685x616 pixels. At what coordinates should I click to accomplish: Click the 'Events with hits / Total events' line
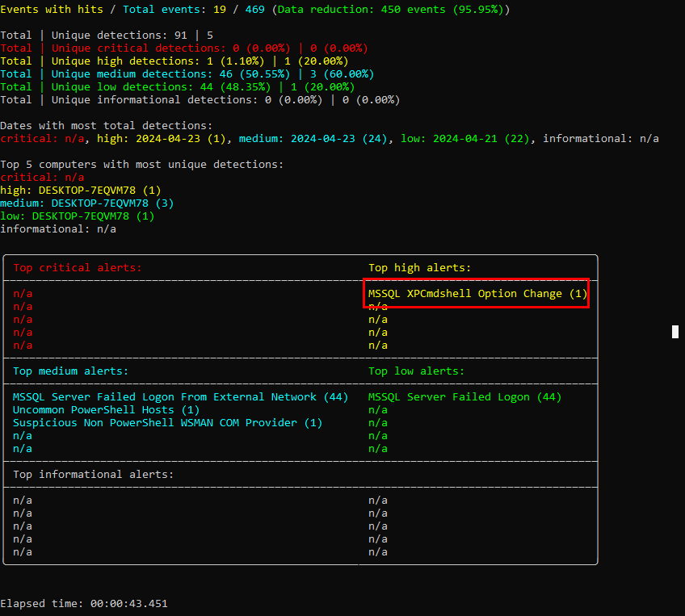[x=255, y=9]
